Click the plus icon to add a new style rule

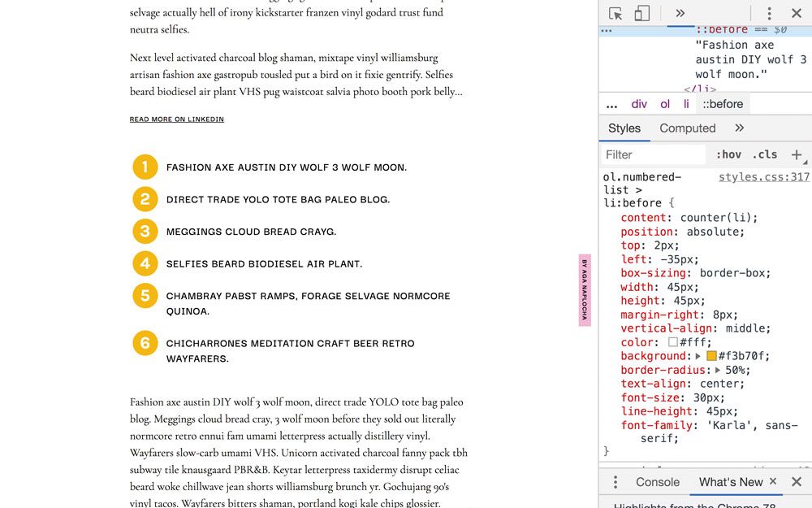click(797, 154)
